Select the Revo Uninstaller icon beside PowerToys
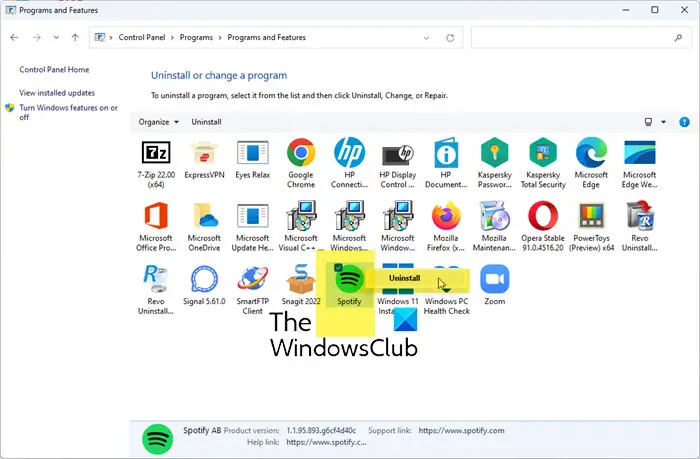 pyautogui.click(x=639, y=216)
